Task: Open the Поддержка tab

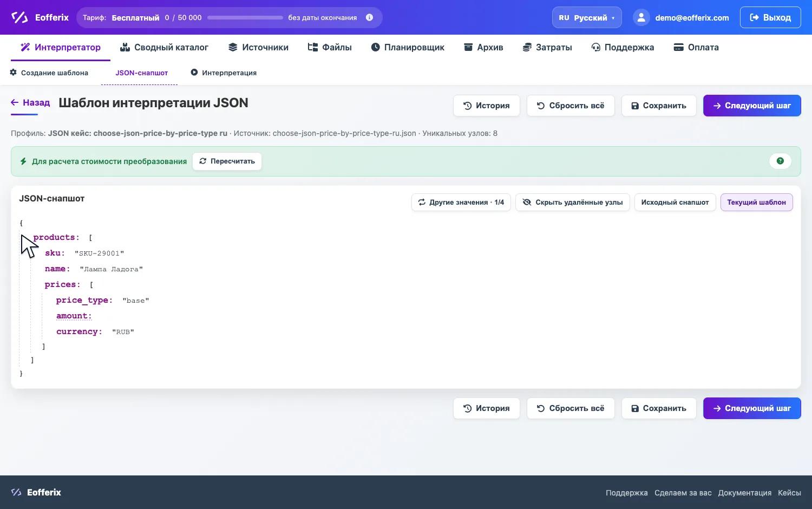Action: coord(623,47)
